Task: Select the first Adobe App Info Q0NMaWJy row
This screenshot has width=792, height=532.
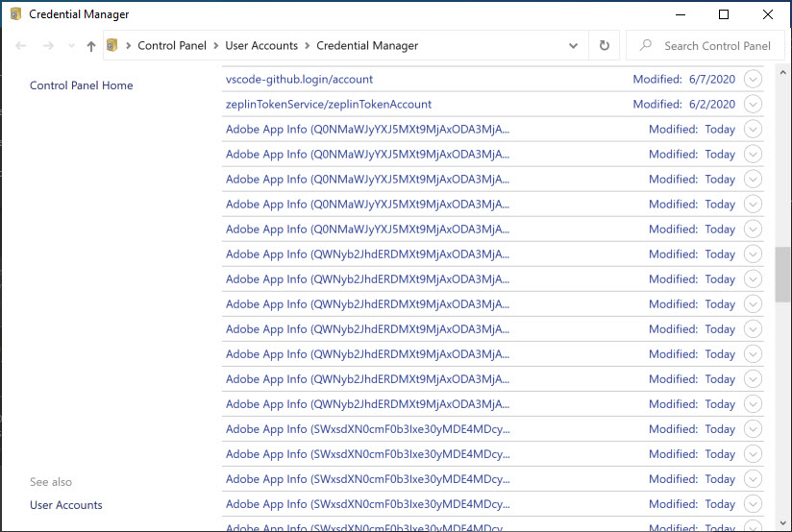Action: 492,130
